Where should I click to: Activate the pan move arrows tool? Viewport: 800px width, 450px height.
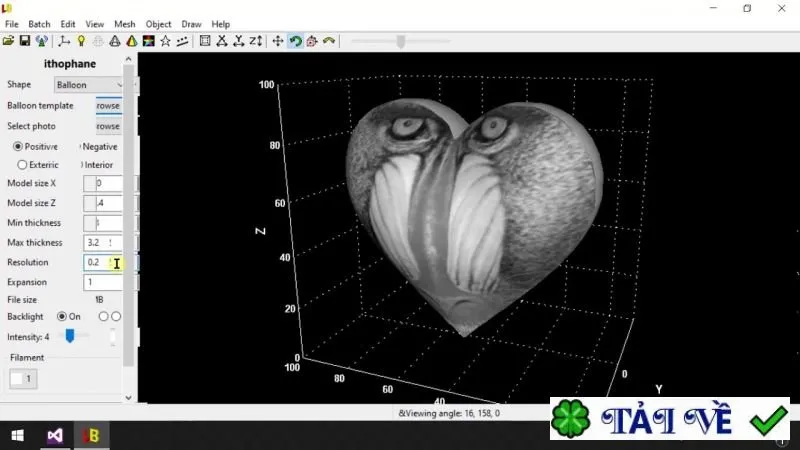click(x=278, y=41)
